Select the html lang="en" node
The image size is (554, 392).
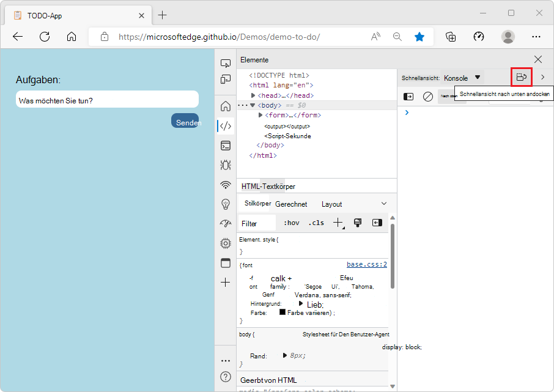(281, 85)
